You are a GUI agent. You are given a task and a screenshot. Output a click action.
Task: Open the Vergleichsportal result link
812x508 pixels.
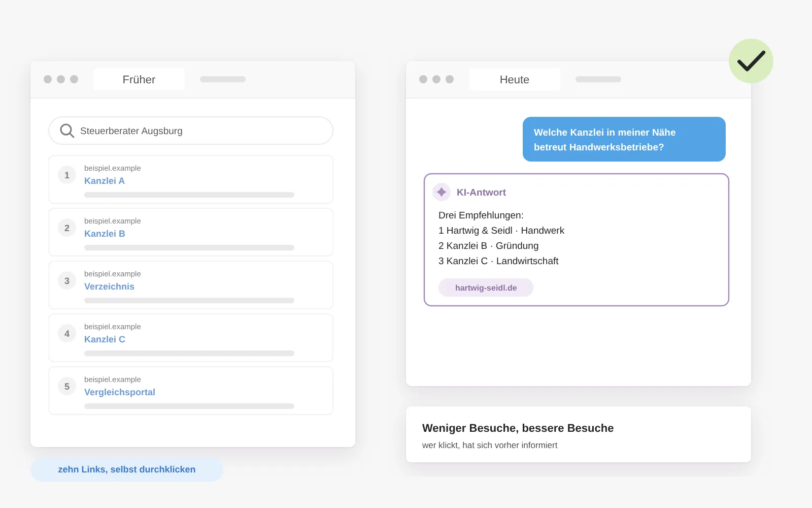pyautogui.click(x=120, y=392)
